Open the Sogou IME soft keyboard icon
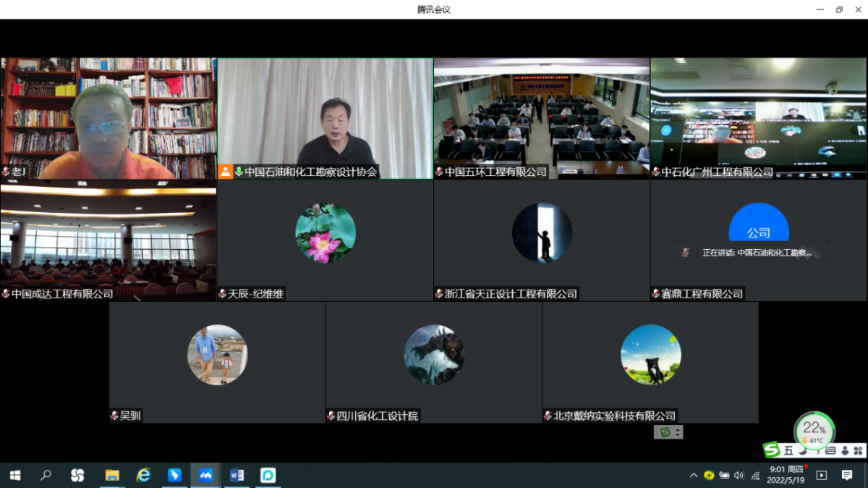This screenshot has height=488, width=868. [x=830, y=450]
